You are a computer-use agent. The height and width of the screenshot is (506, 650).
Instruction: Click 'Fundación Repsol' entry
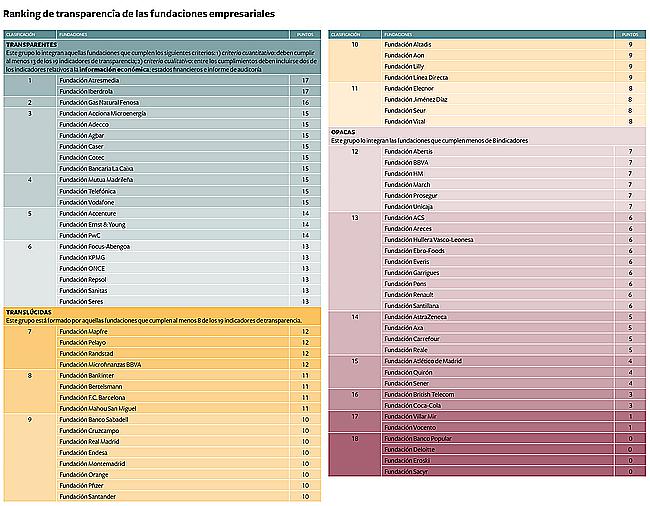point(83,279)
